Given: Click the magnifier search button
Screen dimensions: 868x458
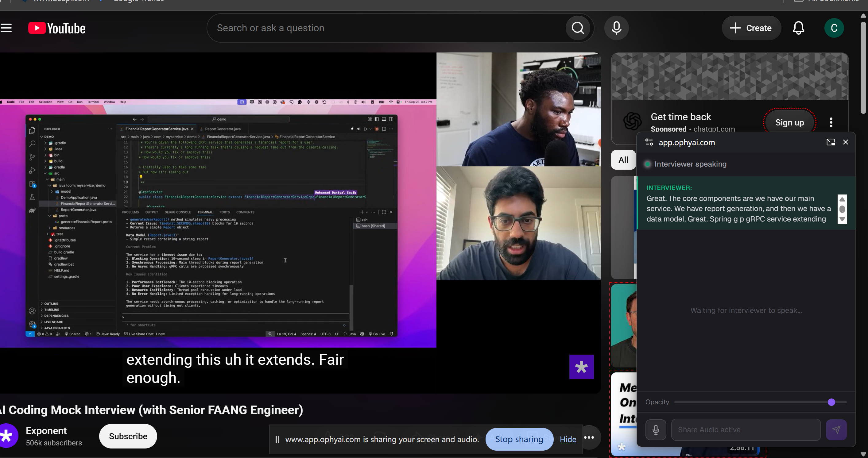Looking at the screenshot, I should click(578, 28).
